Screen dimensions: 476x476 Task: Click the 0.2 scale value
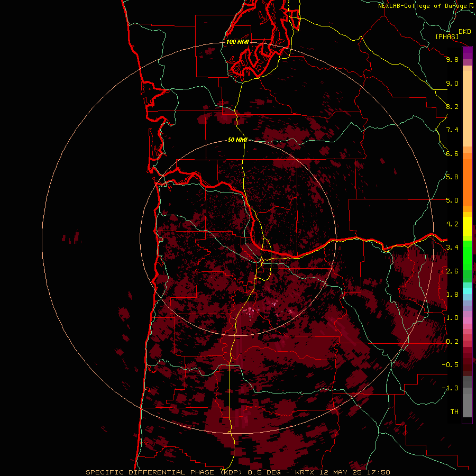452,342
